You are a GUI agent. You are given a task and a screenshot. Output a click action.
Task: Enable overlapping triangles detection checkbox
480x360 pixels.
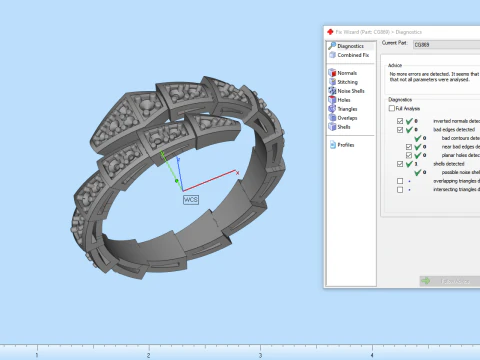pos(400,181)
